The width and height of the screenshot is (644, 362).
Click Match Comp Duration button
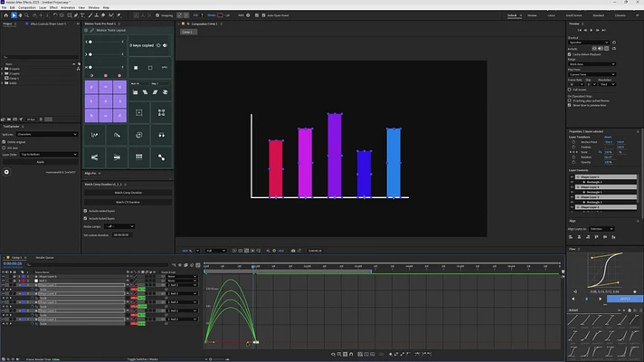[128, 192]
